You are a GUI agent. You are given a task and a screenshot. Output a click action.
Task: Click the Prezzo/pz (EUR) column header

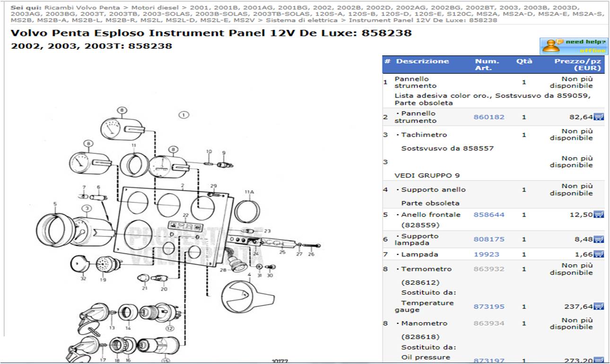[578, 64]
